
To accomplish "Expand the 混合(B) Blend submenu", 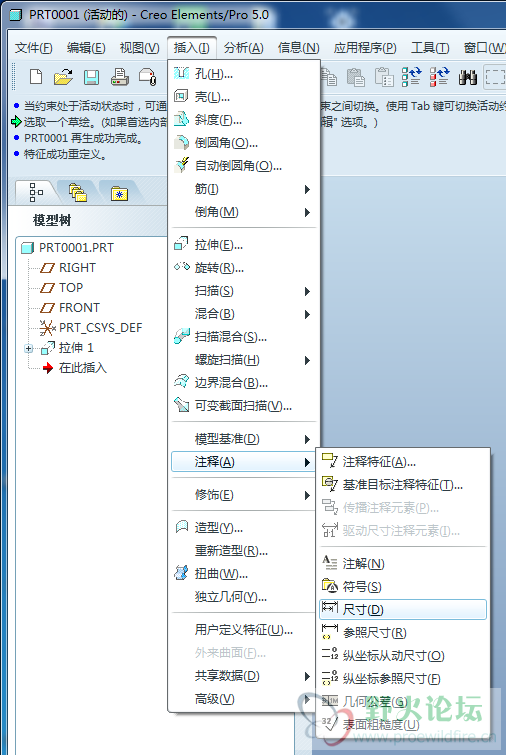I will click(244, 314).
